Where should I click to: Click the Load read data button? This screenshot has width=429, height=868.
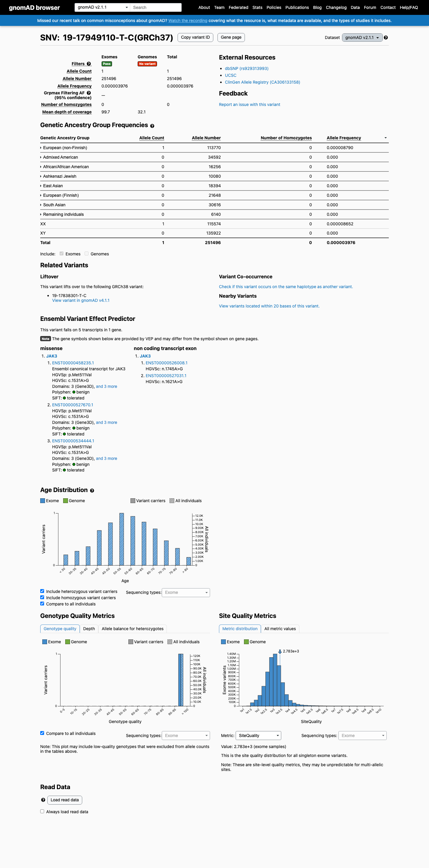tap(64, 800)
